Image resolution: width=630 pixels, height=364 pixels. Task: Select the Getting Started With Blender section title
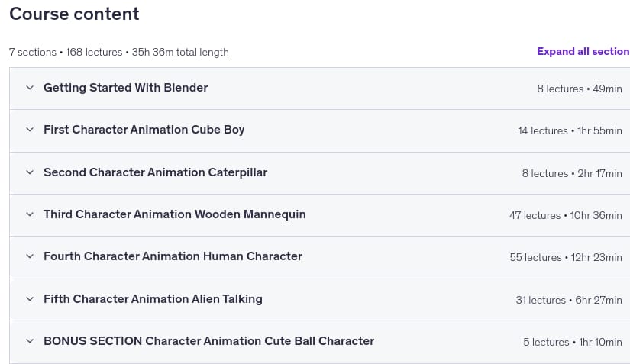(x=126, y=88)
